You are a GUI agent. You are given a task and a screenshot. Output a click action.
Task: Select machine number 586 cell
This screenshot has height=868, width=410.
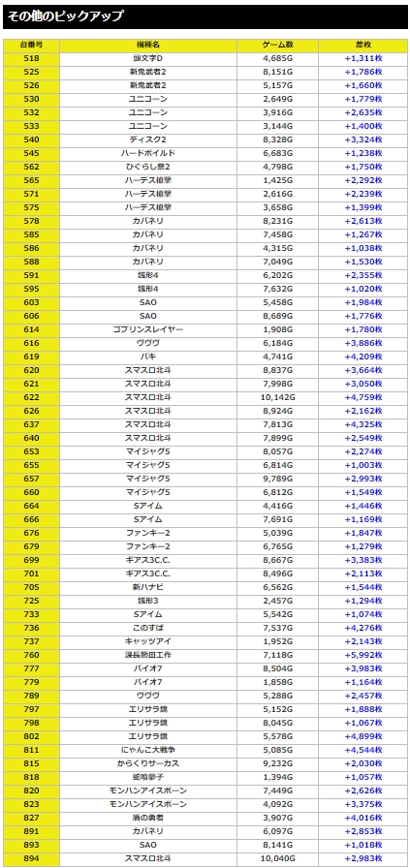pyautogui.click(x=32, y=248)
